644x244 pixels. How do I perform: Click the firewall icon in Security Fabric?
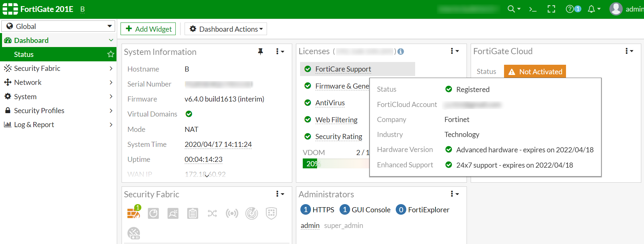click(133, 213)
